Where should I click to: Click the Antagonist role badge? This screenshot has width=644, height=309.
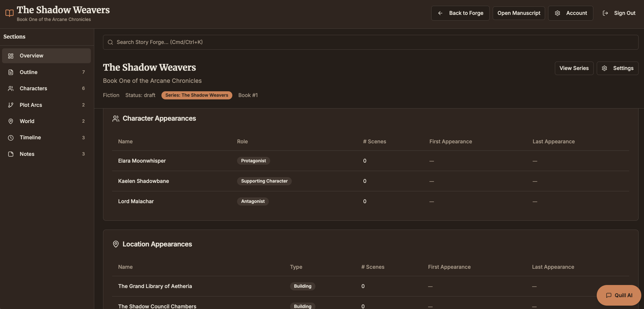coord(253,201)
